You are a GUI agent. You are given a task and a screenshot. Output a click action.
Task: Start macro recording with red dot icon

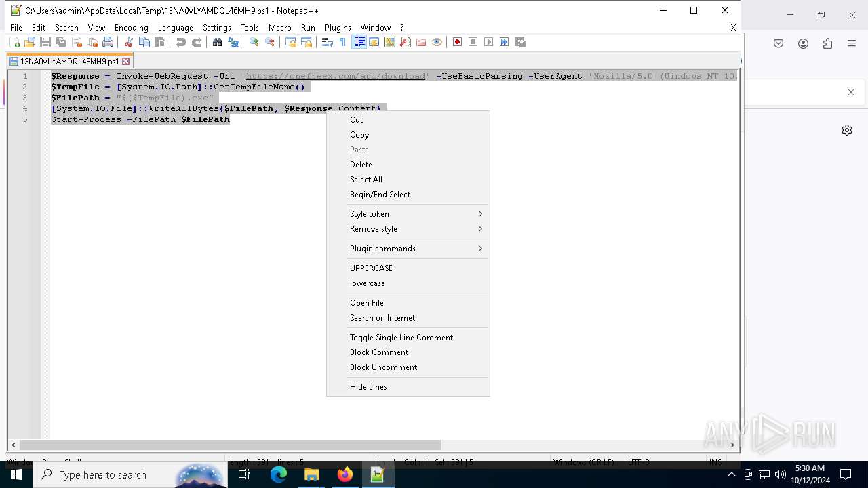(457, 42)
